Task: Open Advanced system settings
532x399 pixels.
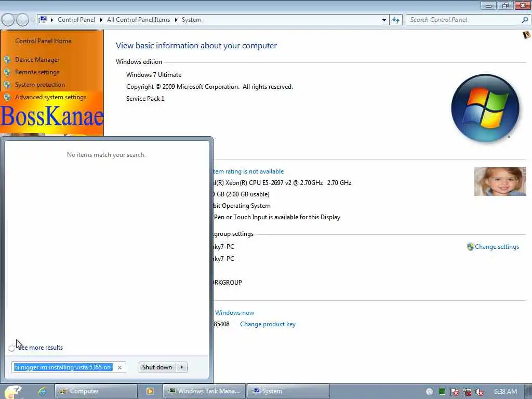Action: [x=50, y=97]
